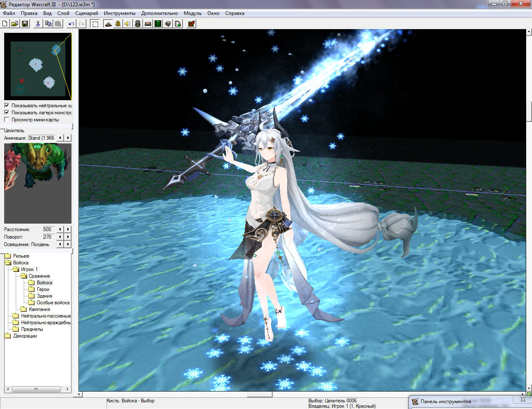
Task: Switch to previous animation
Action: click(x=60, y=138)
